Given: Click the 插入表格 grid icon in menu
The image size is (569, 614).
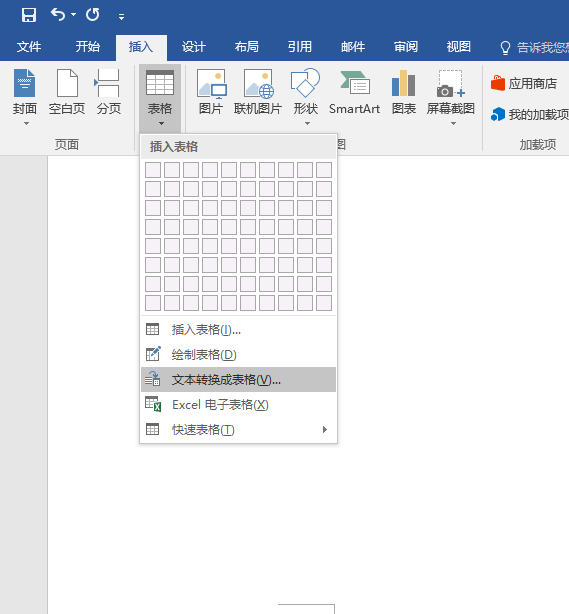Looking at the screenshot, I should coord(152,329).
